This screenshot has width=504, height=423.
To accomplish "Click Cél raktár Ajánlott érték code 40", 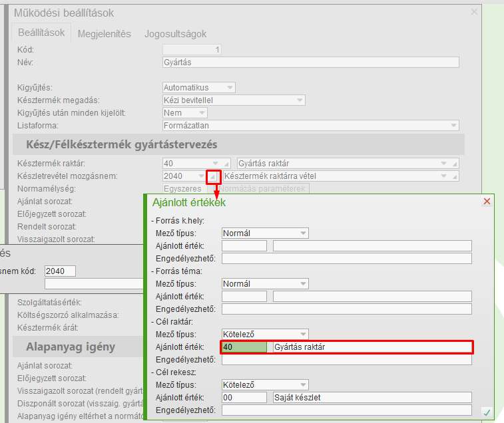I will (244, 347).
